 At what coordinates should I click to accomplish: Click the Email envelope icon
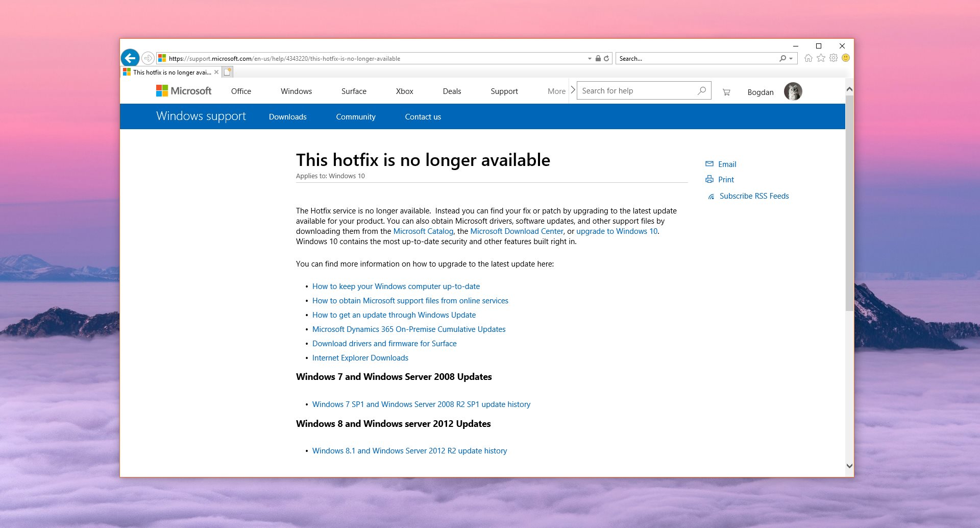(709, 164)
